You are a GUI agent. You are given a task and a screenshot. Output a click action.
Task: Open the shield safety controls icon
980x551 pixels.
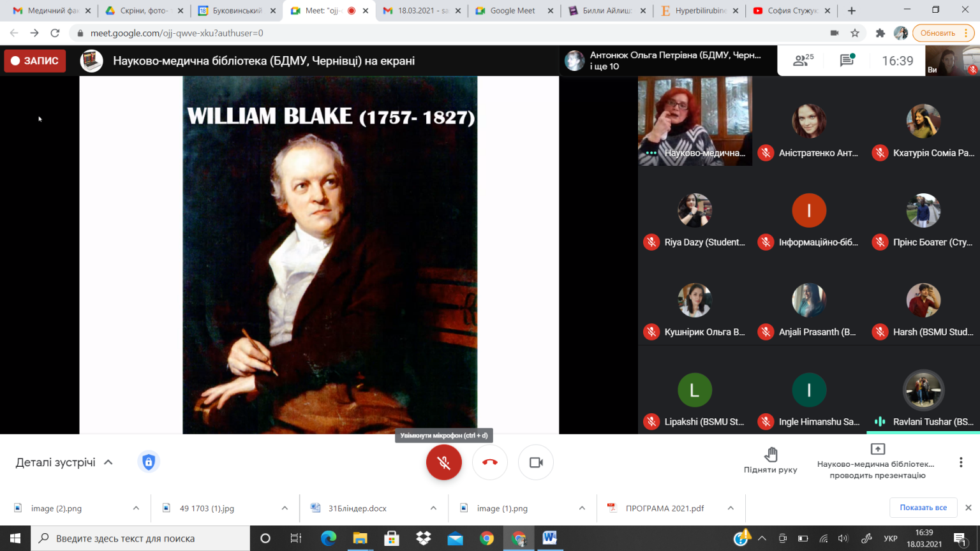(x=149, y=462)
